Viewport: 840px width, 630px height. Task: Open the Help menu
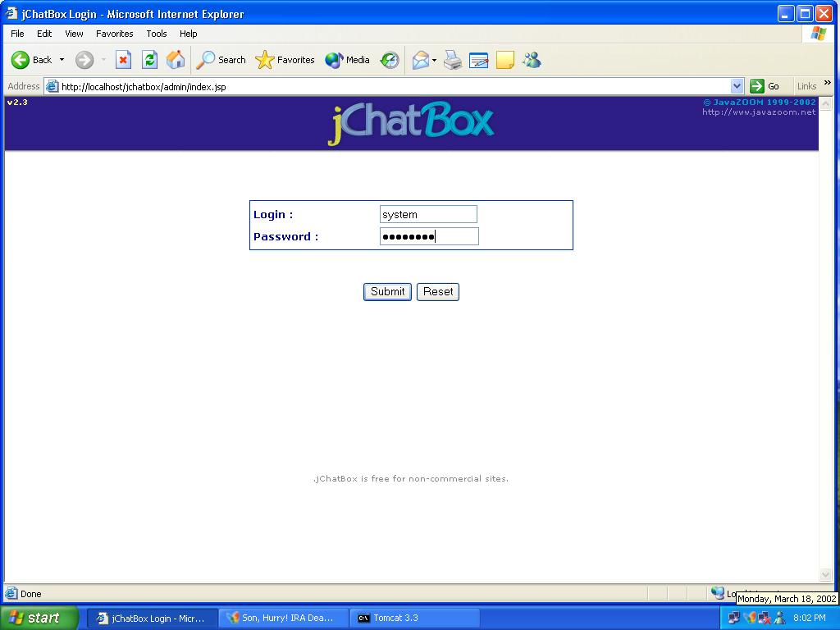pos(188,34)
